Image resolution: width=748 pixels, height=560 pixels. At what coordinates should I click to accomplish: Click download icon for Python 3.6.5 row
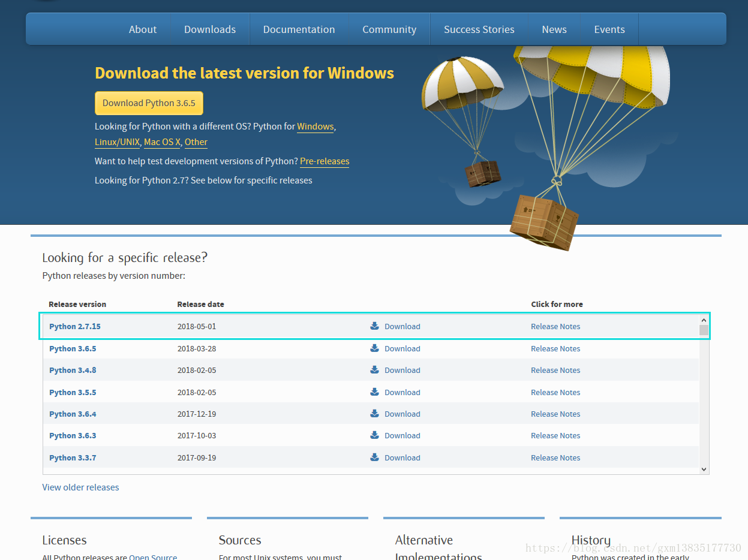[374, 348]
